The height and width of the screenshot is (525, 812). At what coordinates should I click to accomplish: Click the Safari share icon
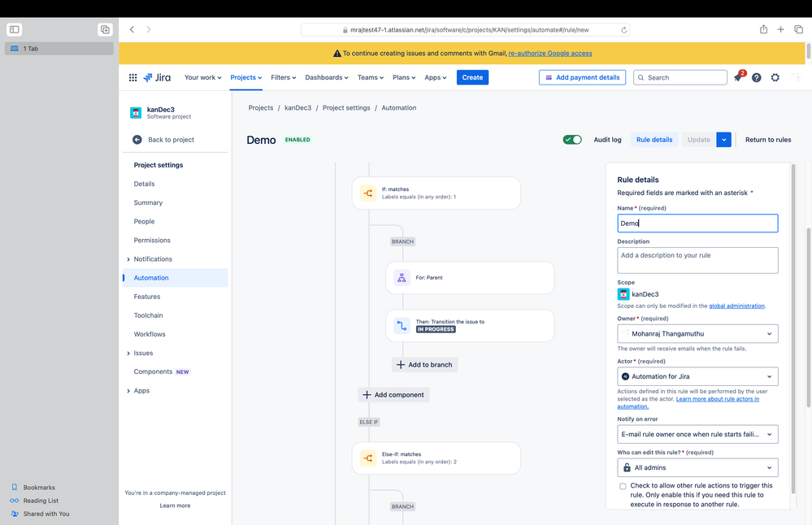(x=763, y=29)
